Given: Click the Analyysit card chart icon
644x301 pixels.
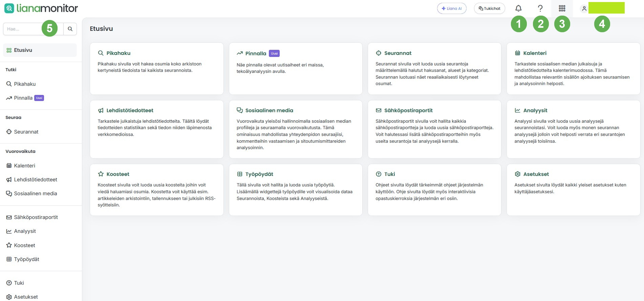Looking at the screenshot, I should click(517, 111).
